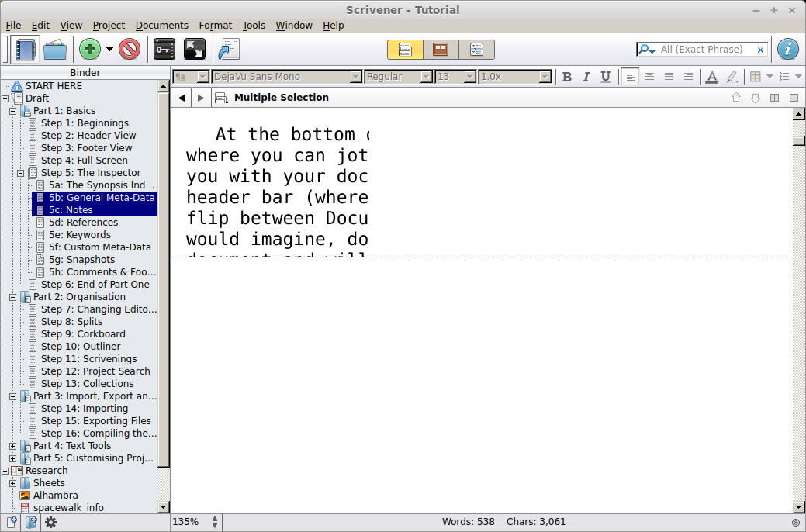Open the header bar document icon menu

(x=222, y=98)
